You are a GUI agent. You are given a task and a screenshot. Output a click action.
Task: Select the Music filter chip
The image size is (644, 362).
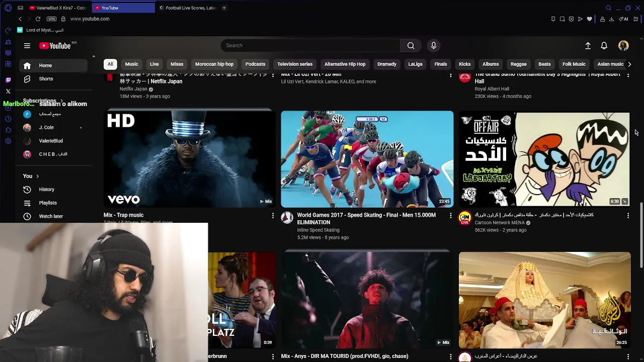(131, 64)
